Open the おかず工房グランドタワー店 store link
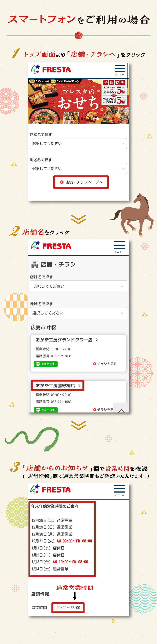157x644 pixels. click(x=67, y=340)
